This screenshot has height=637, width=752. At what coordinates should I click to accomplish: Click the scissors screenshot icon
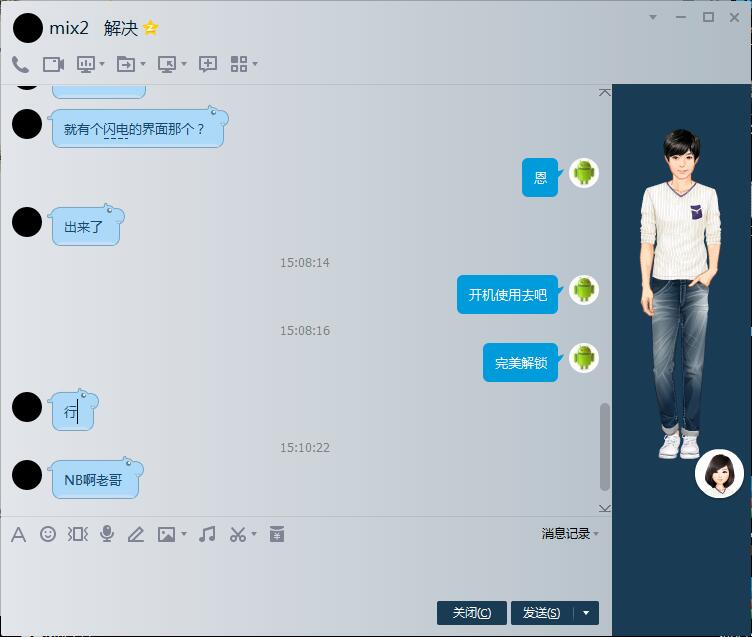coord(237,534)
